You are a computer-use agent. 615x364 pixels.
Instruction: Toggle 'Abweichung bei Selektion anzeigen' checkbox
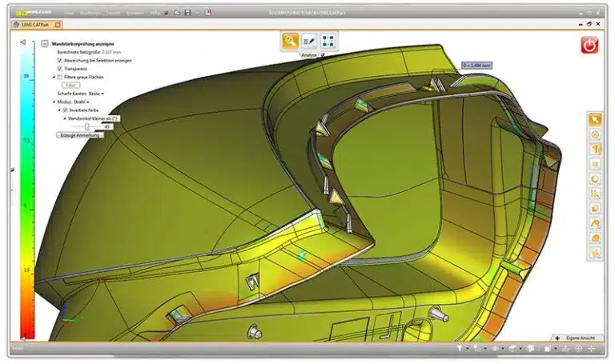pyautogui.click(x=60, y=60)
